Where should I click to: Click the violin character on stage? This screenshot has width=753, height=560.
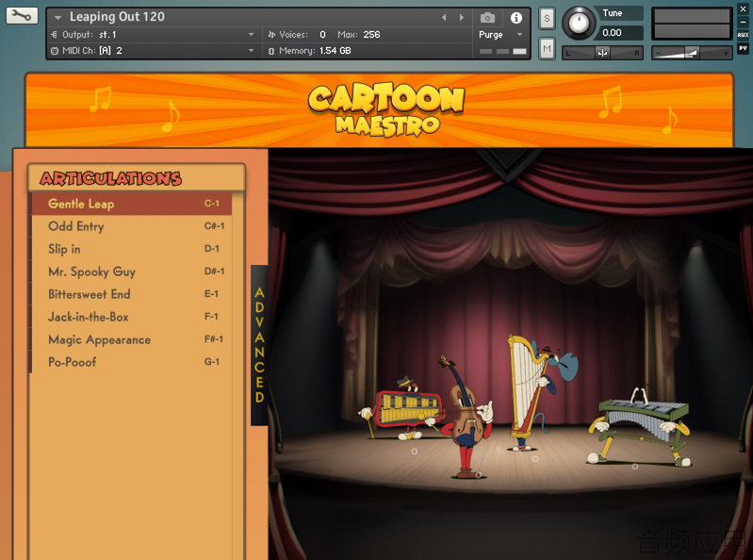[x=465, y=417]
